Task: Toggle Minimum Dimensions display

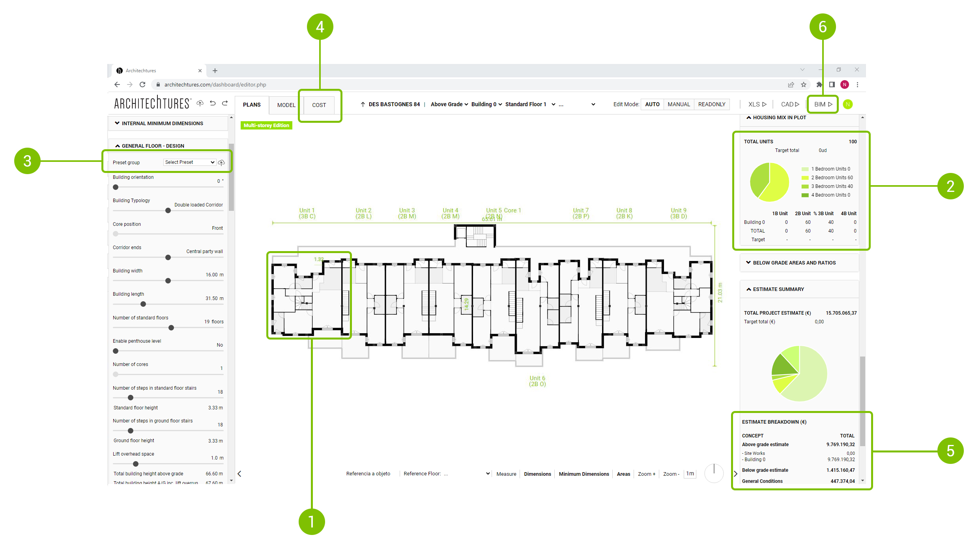Action: coord(584,474)
